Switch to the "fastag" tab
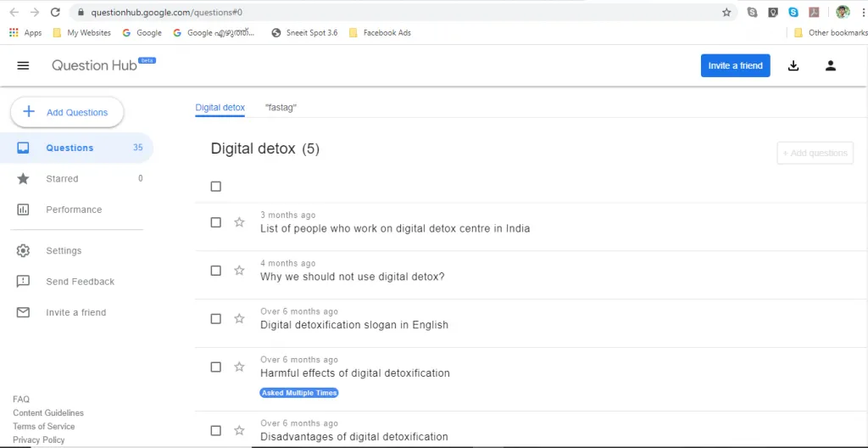Screen dimensions: 868x448 [x=281, y=108]
